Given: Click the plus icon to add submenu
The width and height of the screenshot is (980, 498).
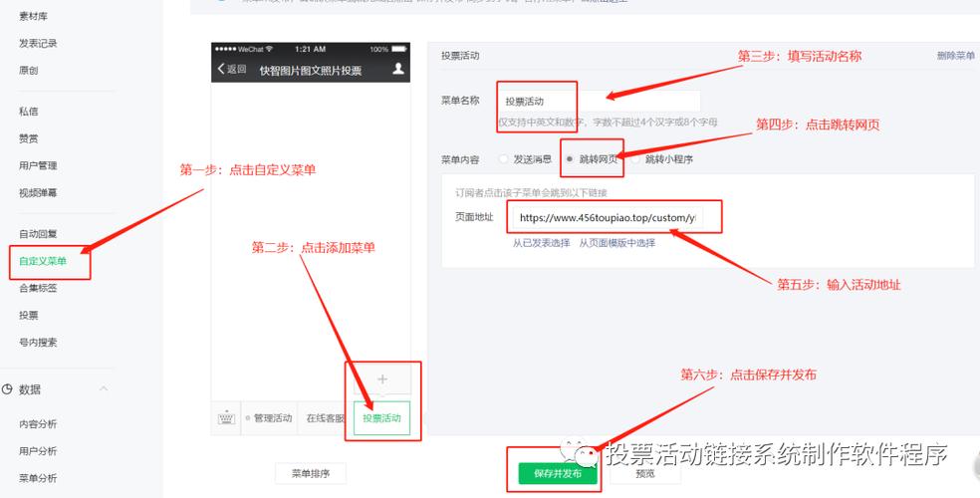Looking at the screenshot, I should 382,379.
